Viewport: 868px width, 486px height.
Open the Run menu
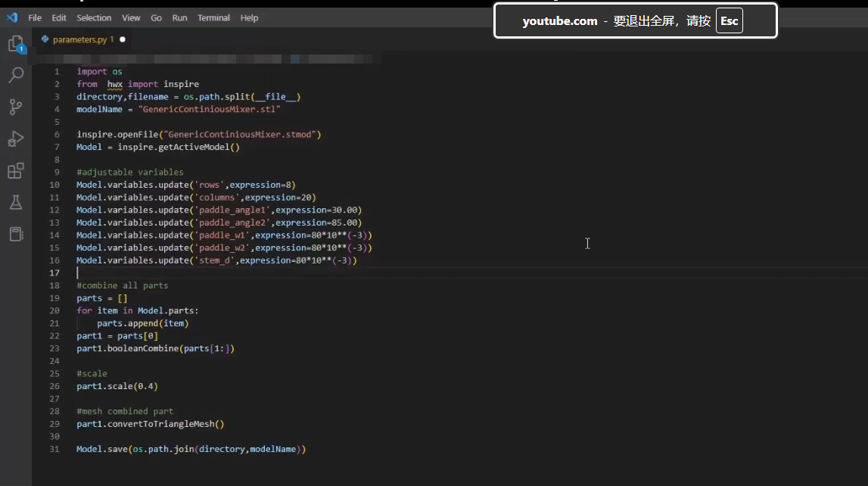pyautogui.click(x=179, y=17)
